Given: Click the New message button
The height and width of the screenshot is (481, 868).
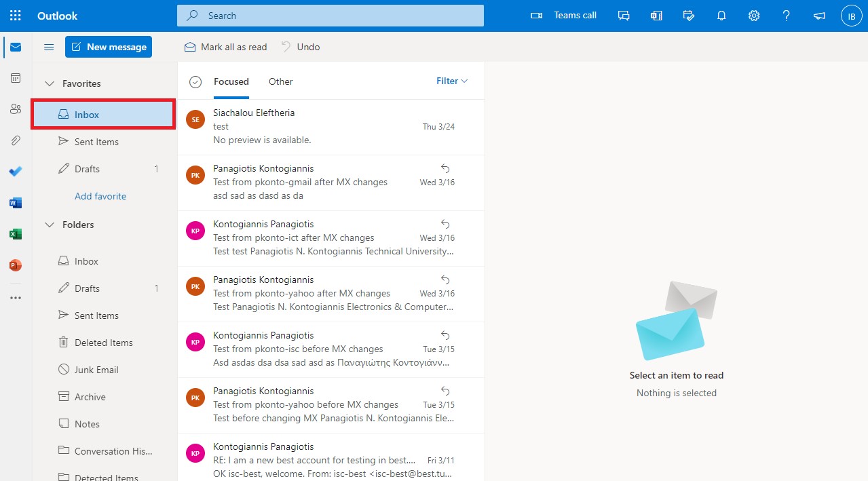Looking at the screenshot, I should pos(109,47).
